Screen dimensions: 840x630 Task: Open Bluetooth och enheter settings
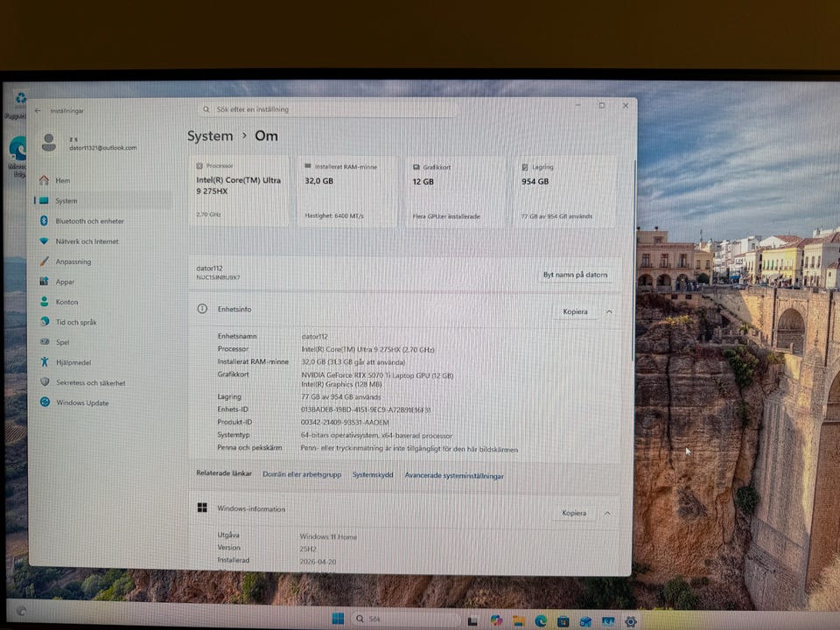(89, 221)
